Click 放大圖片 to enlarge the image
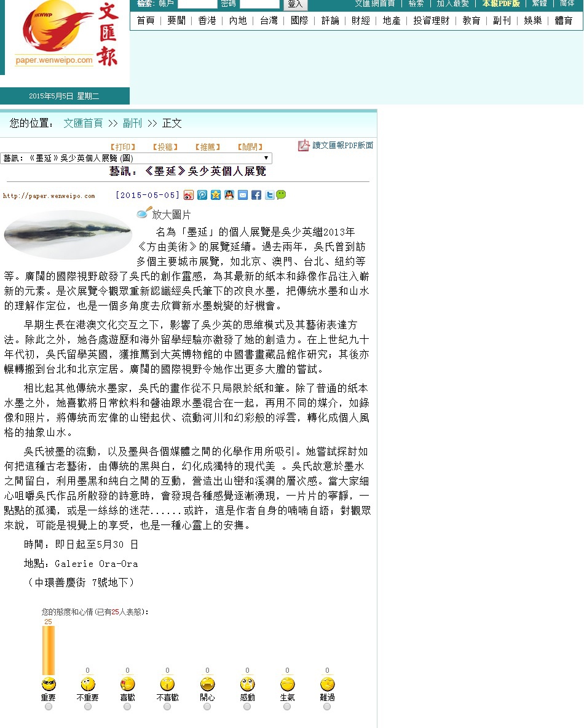 pos(171,215)
